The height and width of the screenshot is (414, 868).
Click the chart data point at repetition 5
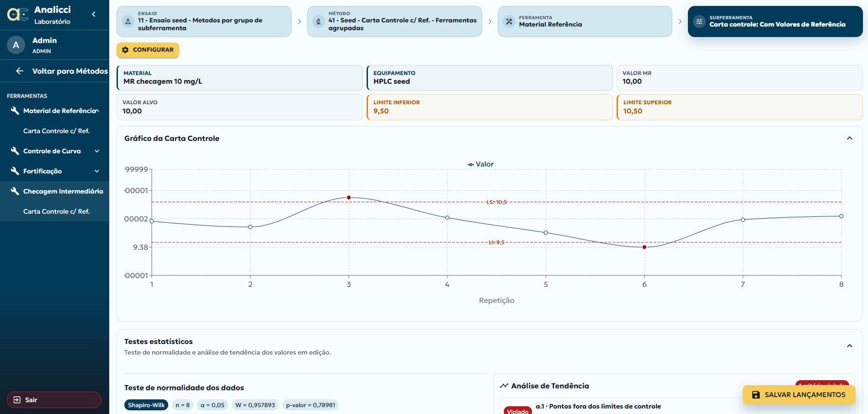546,233
